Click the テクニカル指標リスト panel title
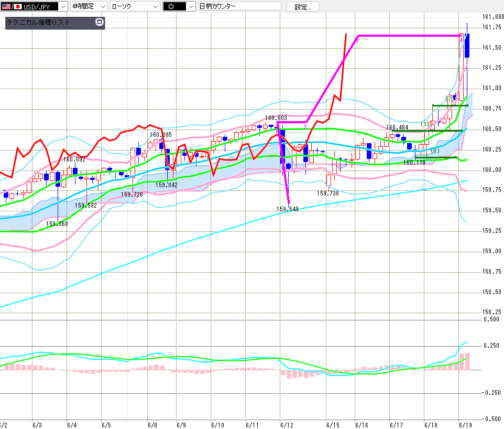Viewport: 504px width, 429px height. [x=38, y=22]
